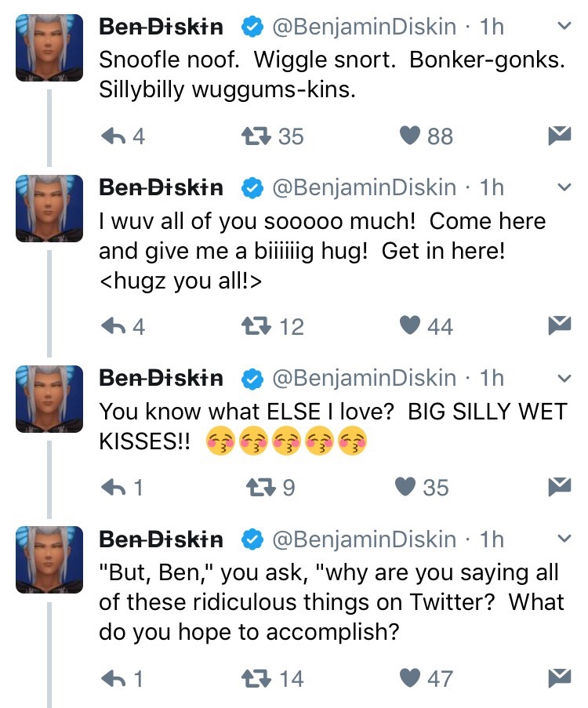Open avatar thumbnail beside "Snoofle noof" tweet

pos(49,47)
